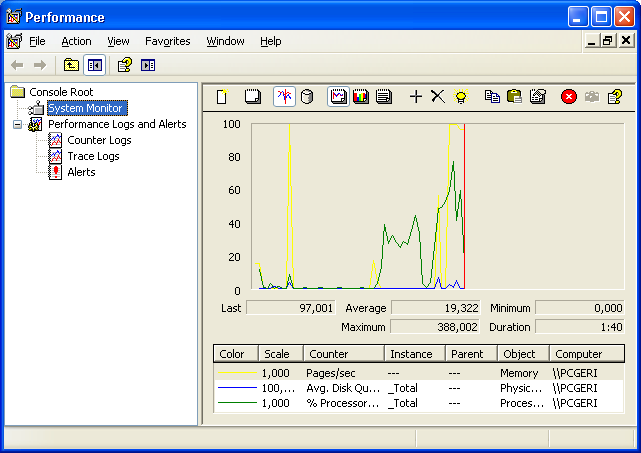This screenshot has width=641, height=453.
Task: Toggle the Show/Hide Action Pane icon
Action: point(148,65)
